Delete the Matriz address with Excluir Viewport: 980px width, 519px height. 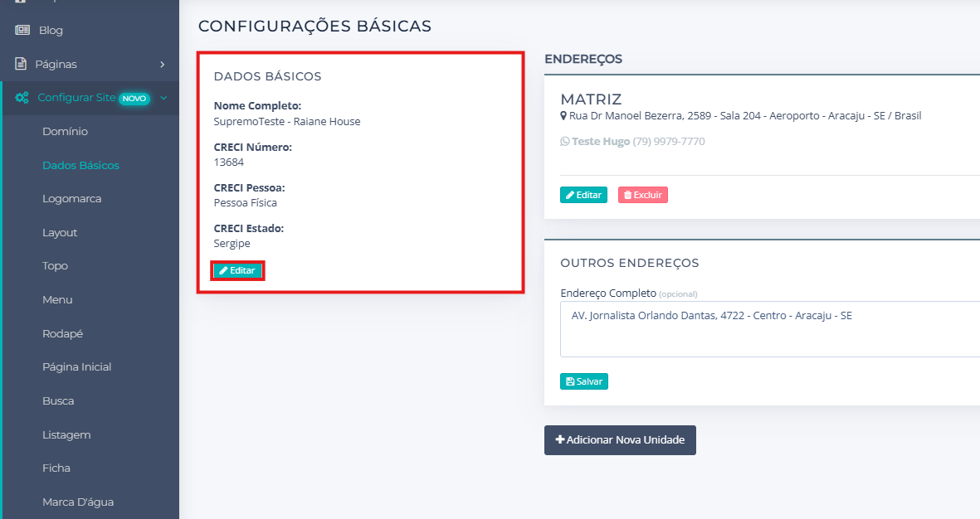tap(642, 195)
